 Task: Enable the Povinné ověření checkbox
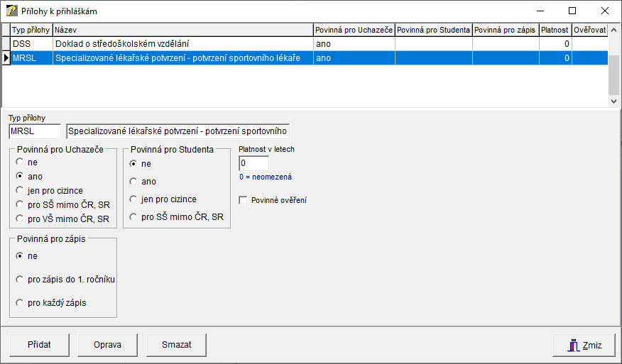coord(244,201)
